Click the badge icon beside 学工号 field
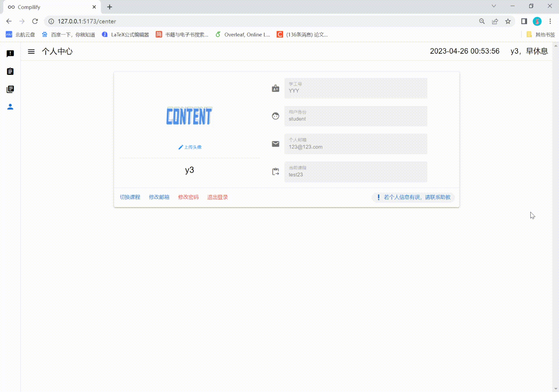This screenshot has width=559, height=392. click(x=276, y=88)
